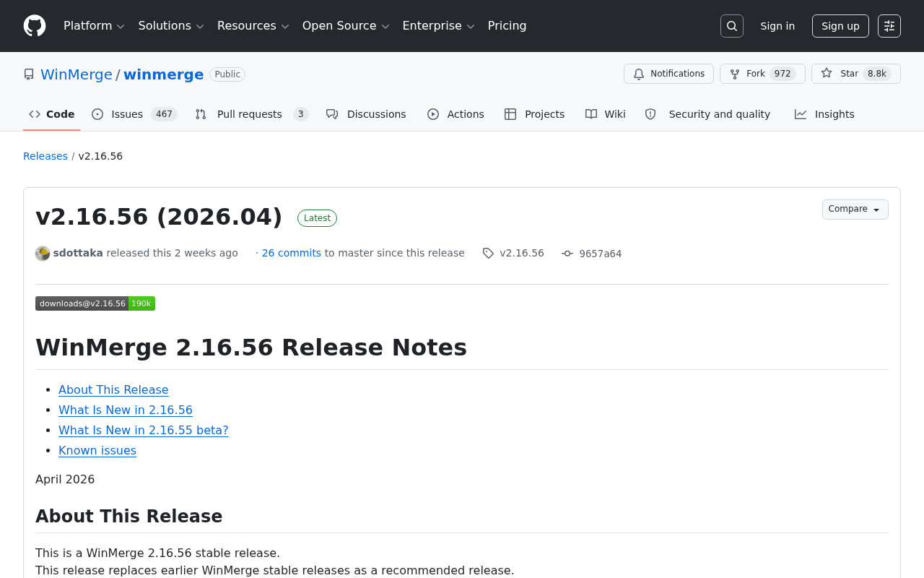The width and height of the screenshot is (924, 578).
Task: Open the sdottaka user profile link
Action: 78,253
